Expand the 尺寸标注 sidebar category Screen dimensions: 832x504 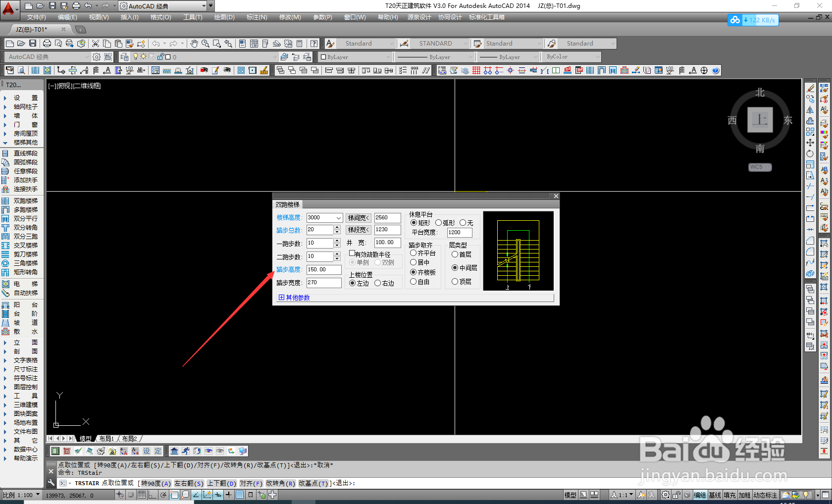(20, 369)
